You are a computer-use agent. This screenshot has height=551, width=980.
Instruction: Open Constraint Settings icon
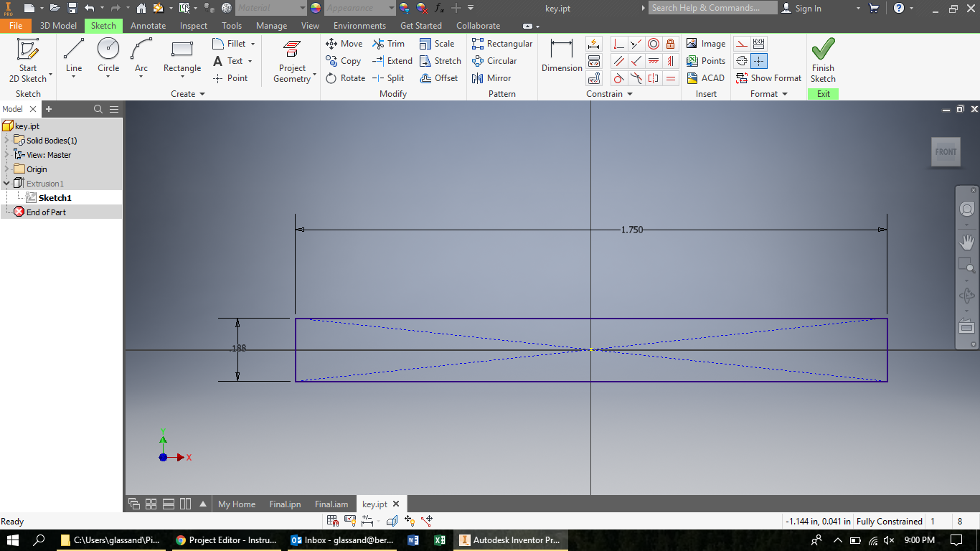tap(594, 78)
